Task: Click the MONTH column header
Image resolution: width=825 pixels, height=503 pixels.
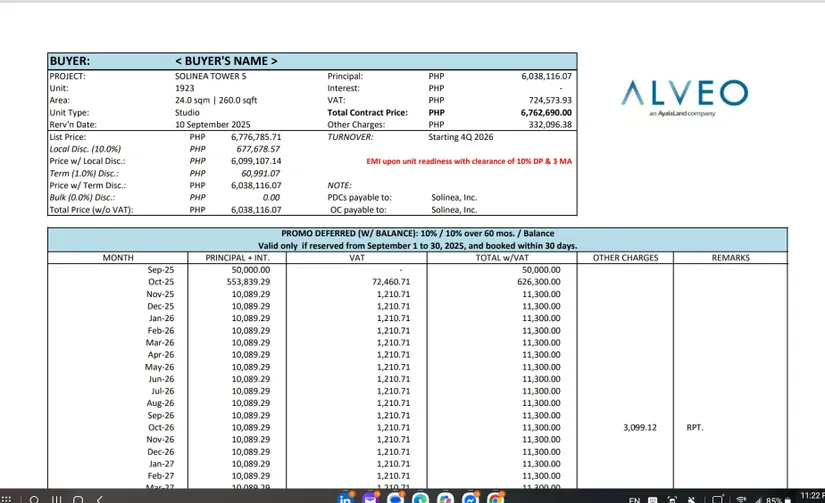Action: 118,258
